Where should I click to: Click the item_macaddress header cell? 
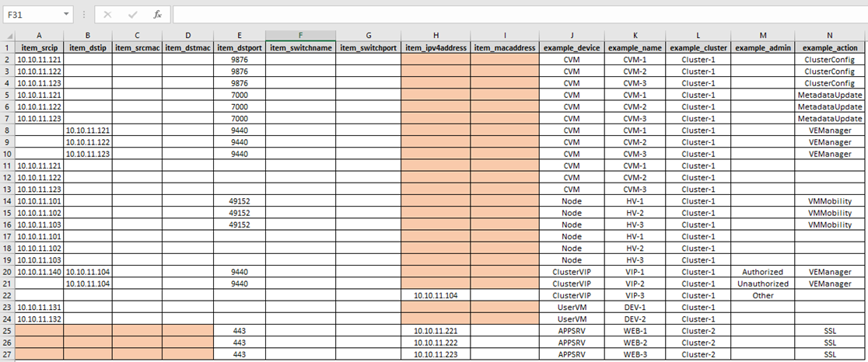505,47
